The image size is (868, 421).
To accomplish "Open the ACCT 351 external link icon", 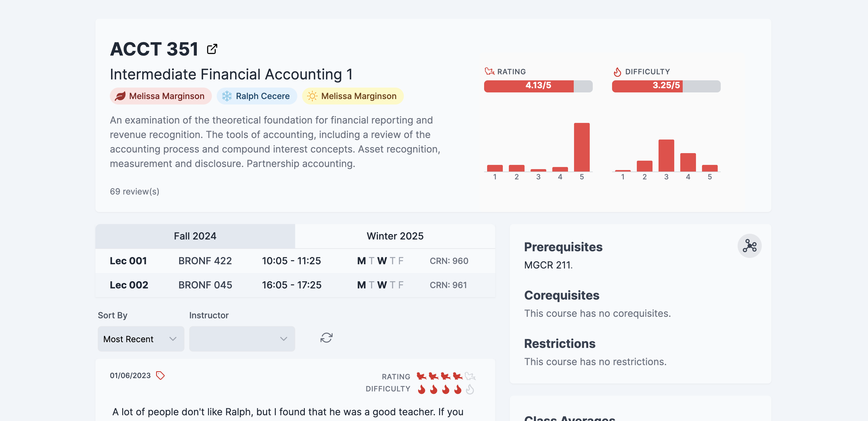I will click(x=212, y=49).
